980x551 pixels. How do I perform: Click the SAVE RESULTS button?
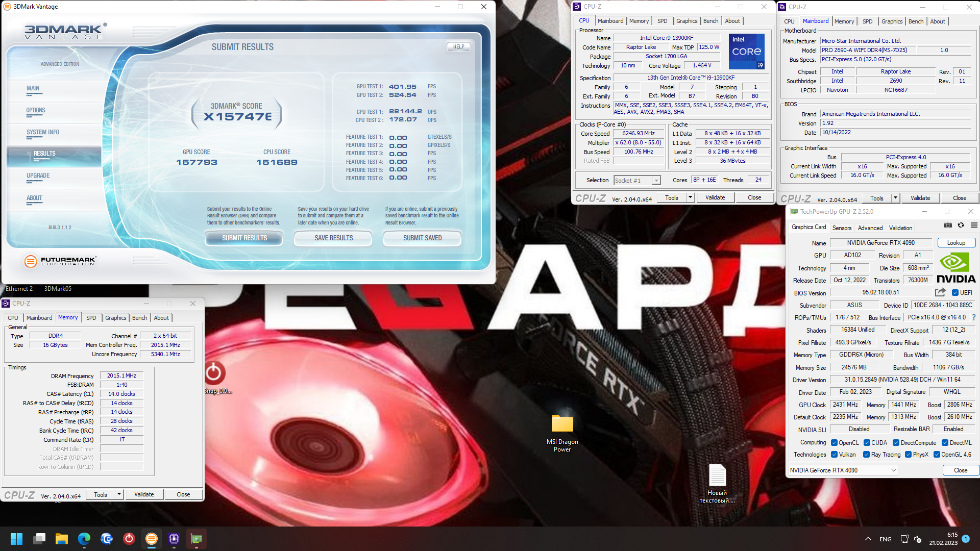[333, 238]
